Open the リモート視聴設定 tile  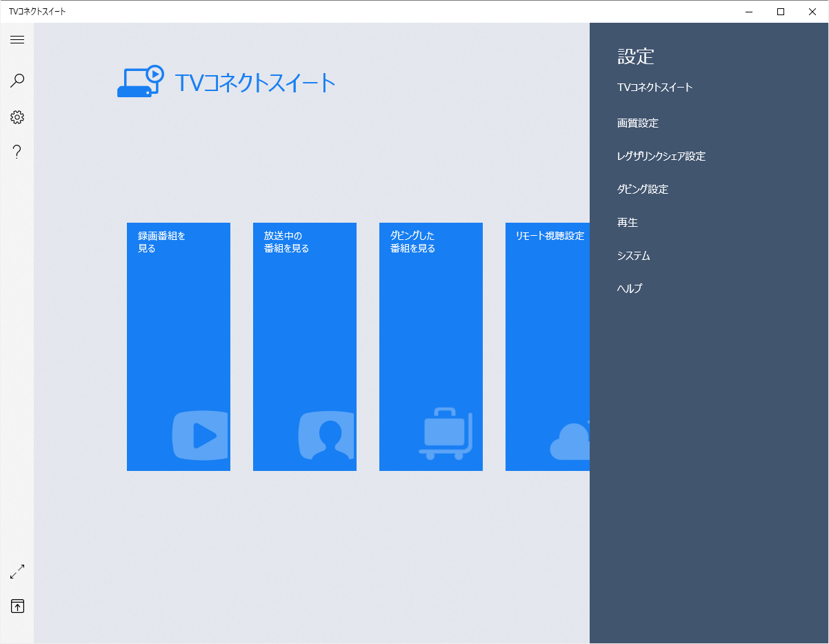tap(548, 347)
